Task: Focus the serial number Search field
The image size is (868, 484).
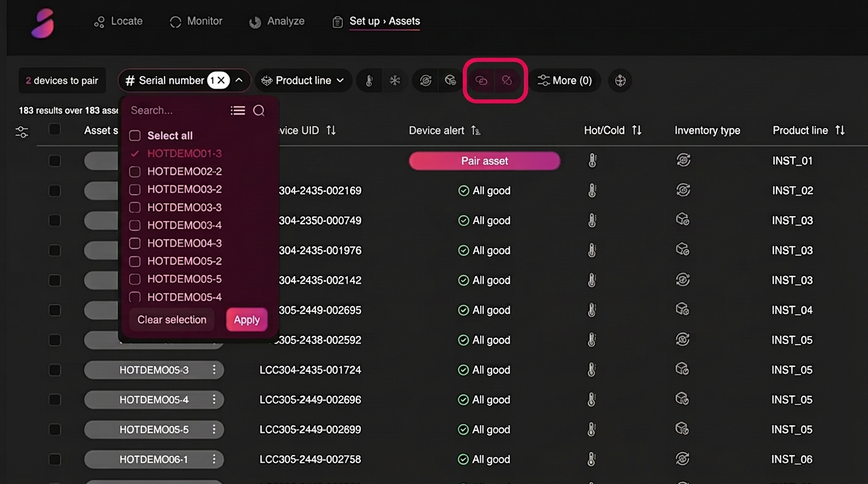Action: [177, 110]
